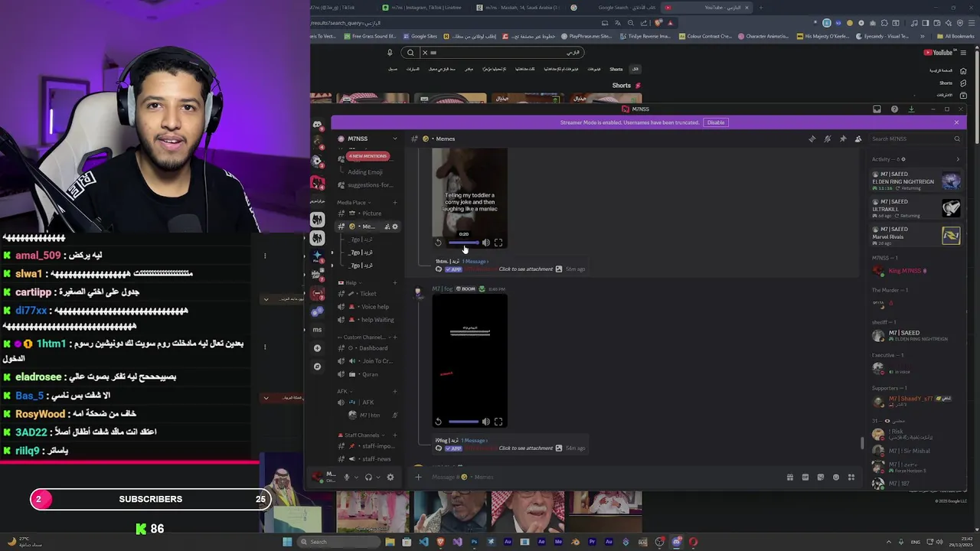Open Photoshop from the taskbar

474,542
